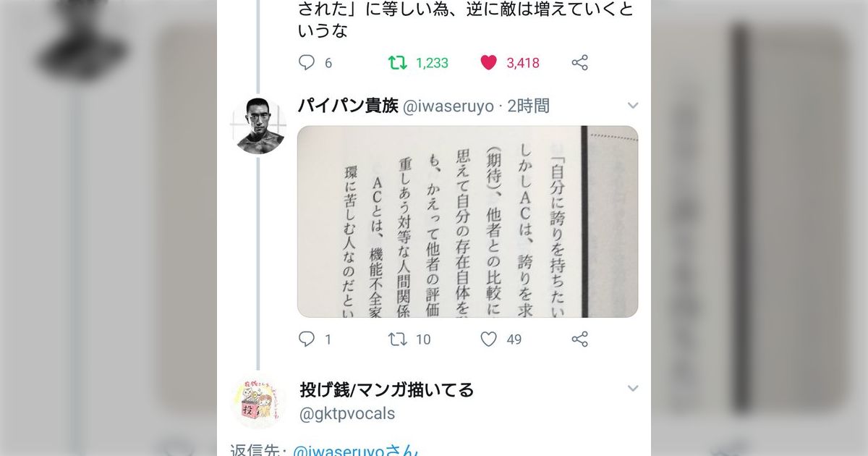Unlike the tweet with 3,418 likes
The image size is (868, 456).
489,63
